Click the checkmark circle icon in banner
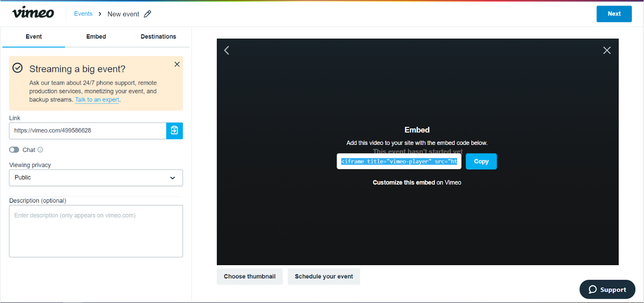644x303 pixels. [x=17, y=68]
